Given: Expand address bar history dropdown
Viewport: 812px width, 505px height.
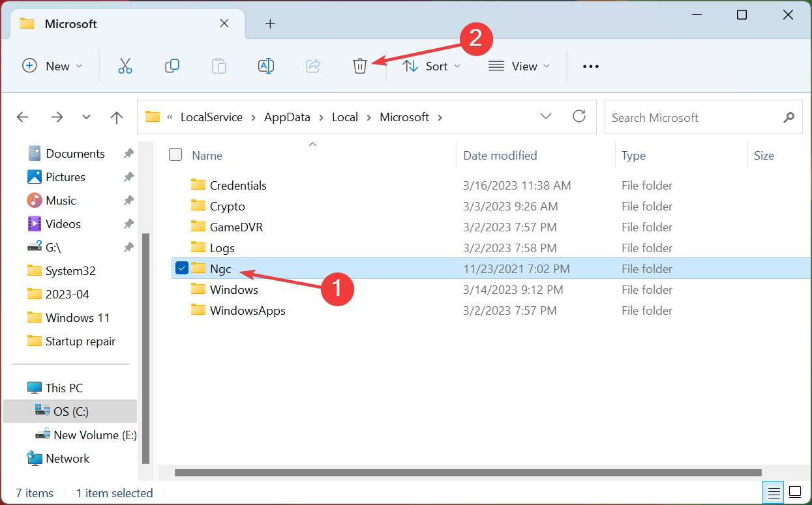Looking at the screenshot, I should 547,117.
